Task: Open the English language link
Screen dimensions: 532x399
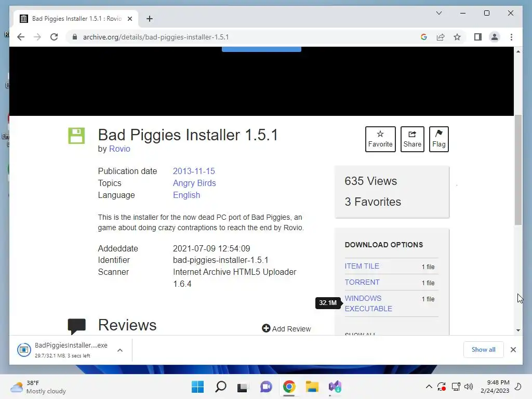Action: click(x=187, y=195)
